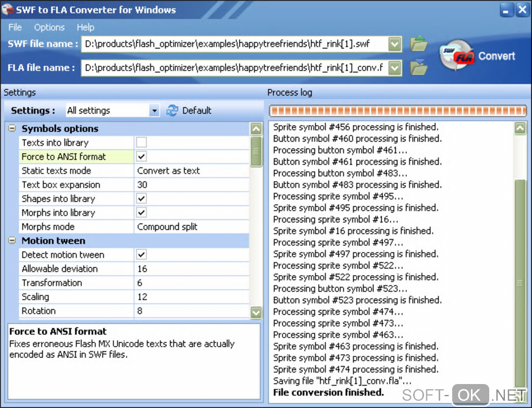Click the SWF file name path field
The width and height of the screenshot is (532, 408).
tap(235, 44)
